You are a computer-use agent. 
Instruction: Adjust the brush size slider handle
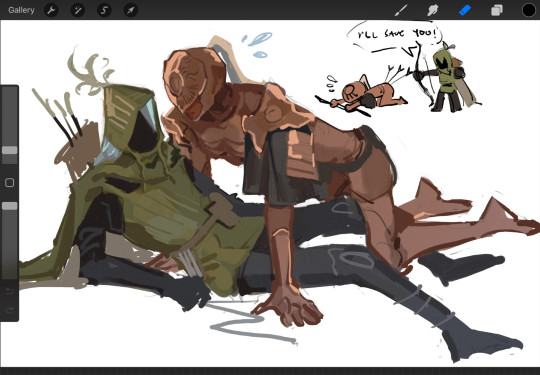[x=10, y=150]
